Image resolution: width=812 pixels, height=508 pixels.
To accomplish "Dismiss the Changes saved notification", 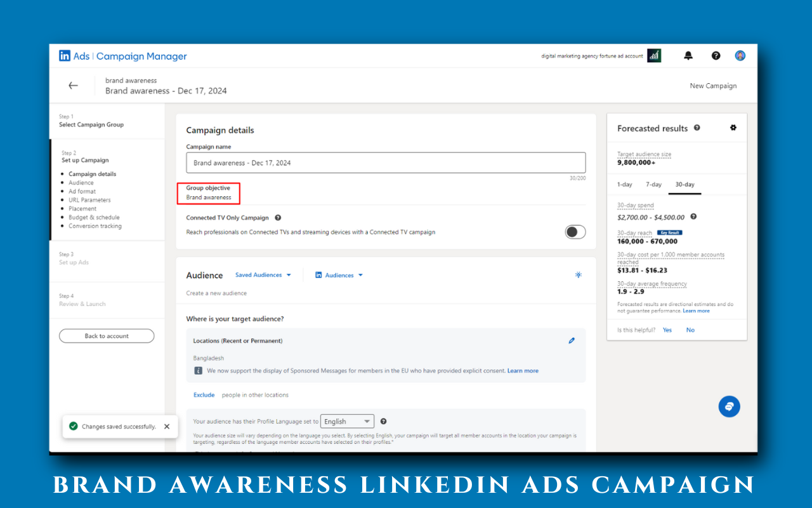I will [167, 427].
